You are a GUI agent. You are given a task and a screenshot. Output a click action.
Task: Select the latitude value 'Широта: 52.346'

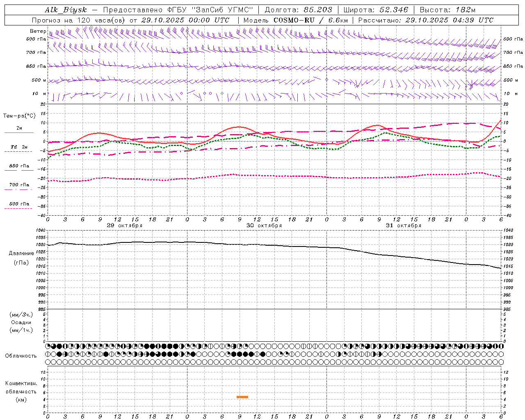(x=376, y=10)
